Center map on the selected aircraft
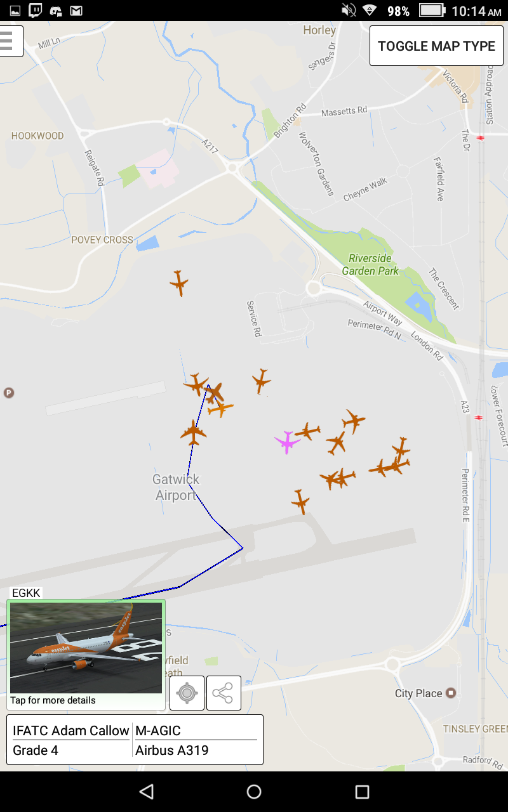 (187, 693)
